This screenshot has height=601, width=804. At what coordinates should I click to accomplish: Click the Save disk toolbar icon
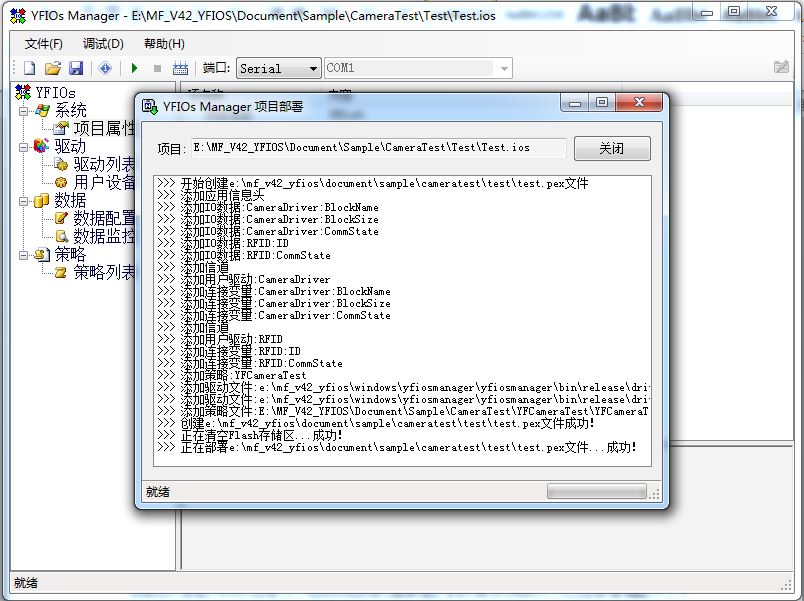click(75, 68)
